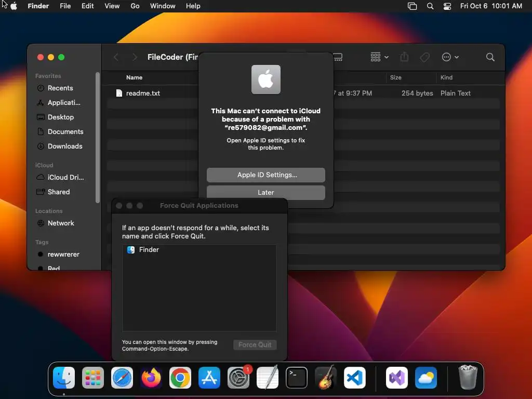Open Shared in Finder sidebar
The width and height of the screenshot is (532, 399).
59,192
